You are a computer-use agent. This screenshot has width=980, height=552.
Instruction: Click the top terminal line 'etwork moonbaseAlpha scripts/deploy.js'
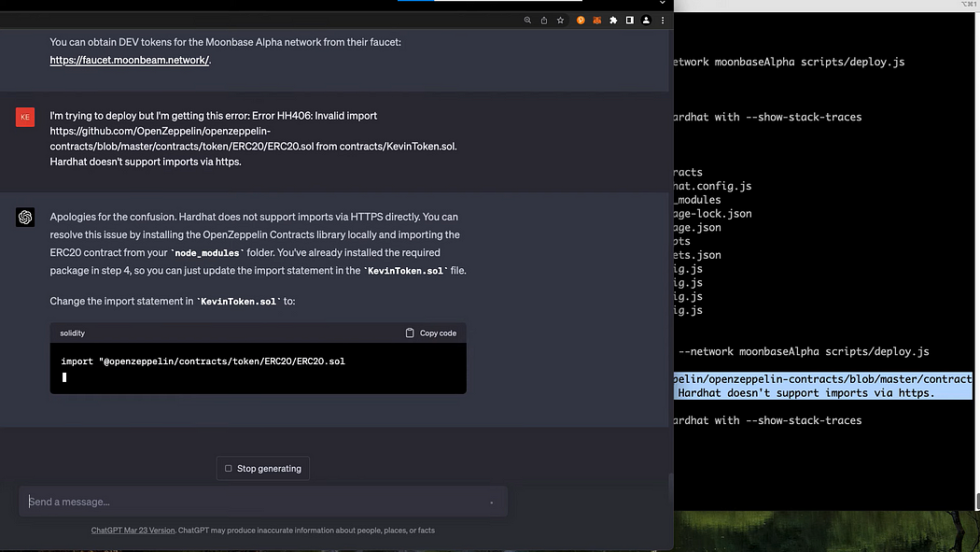[x=789, y=62]
